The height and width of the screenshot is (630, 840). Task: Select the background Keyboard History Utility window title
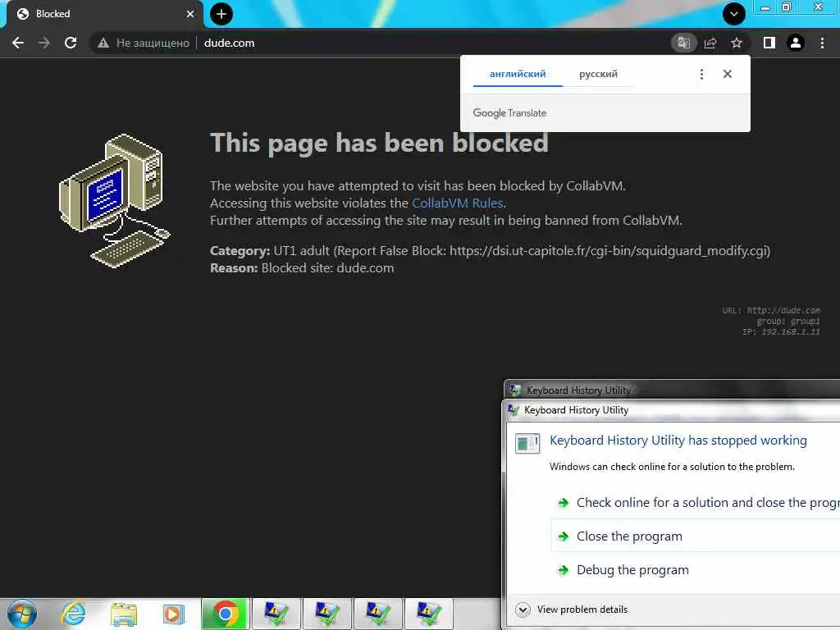click(578, 390)
